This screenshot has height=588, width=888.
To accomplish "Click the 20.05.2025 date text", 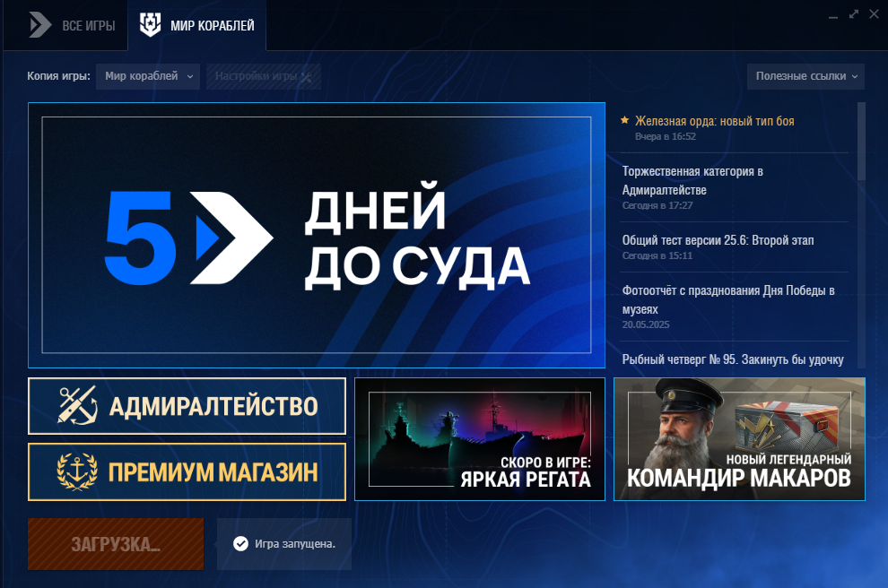I will click(x=646, y=324).
